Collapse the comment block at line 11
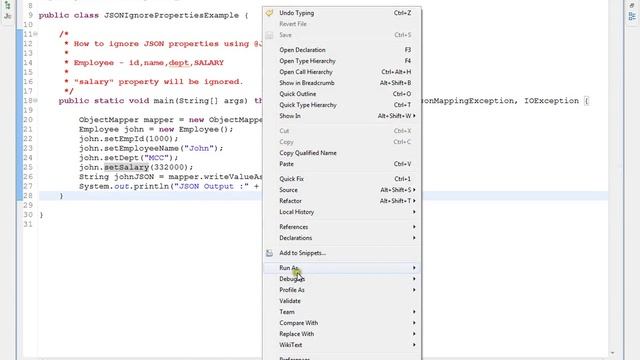This screenshot has height=360, width=640. point(36,34)
